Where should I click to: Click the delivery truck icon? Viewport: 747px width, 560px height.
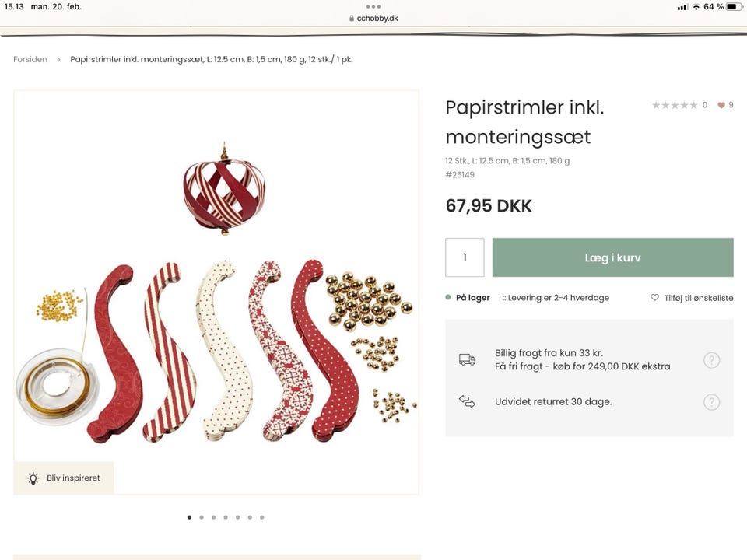467,359
